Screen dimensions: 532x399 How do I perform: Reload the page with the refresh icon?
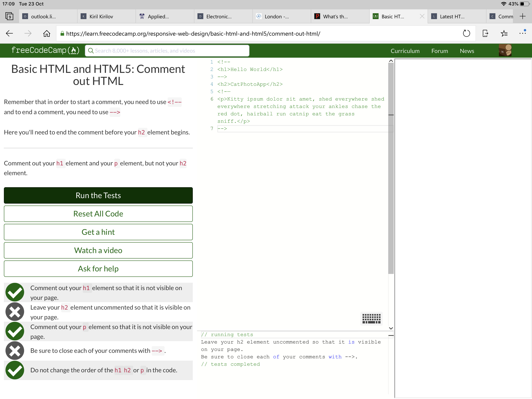pyautogui.click(x=466, y=34)
